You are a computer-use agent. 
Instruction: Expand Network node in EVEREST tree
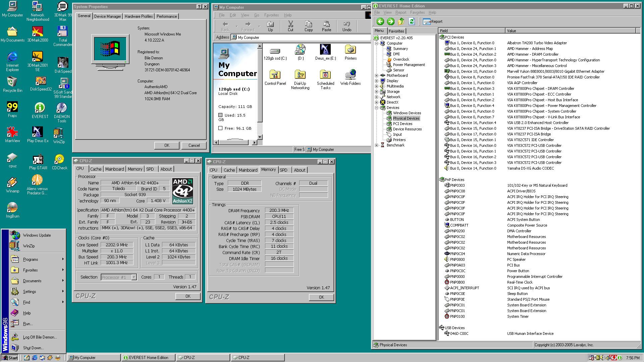tap(377, 97)
